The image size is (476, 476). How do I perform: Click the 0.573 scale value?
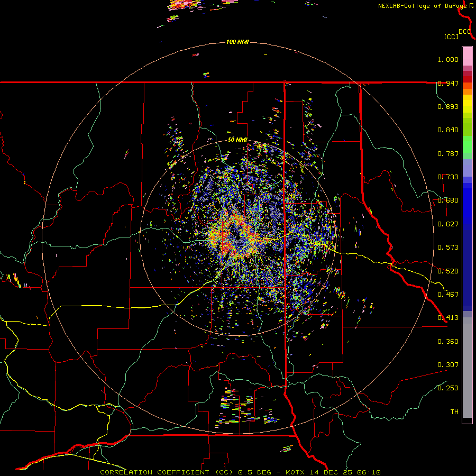(x=448, y=248)
